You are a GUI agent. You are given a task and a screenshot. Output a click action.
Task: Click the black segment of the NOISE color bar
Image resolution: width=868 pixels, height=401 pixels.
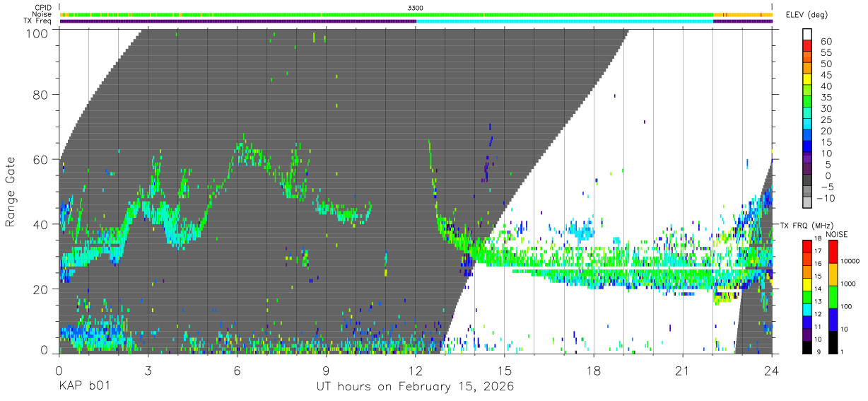point(833,341)
